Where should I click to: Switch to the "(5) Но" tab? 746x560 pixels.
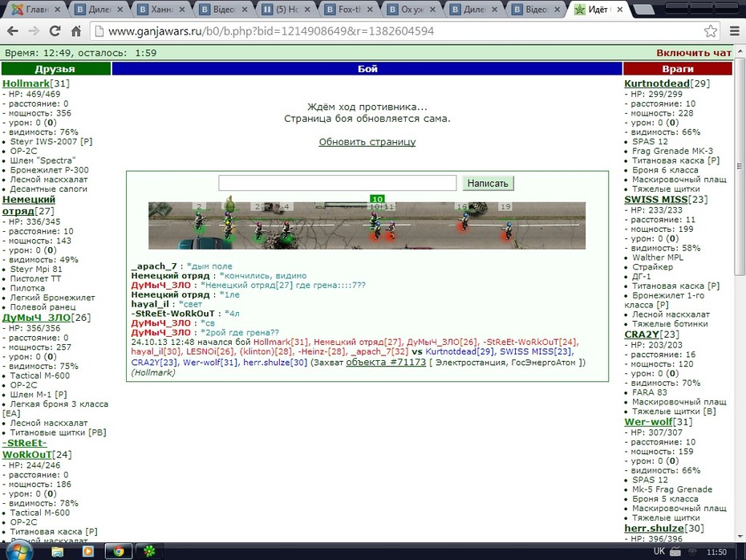(287, 9)
